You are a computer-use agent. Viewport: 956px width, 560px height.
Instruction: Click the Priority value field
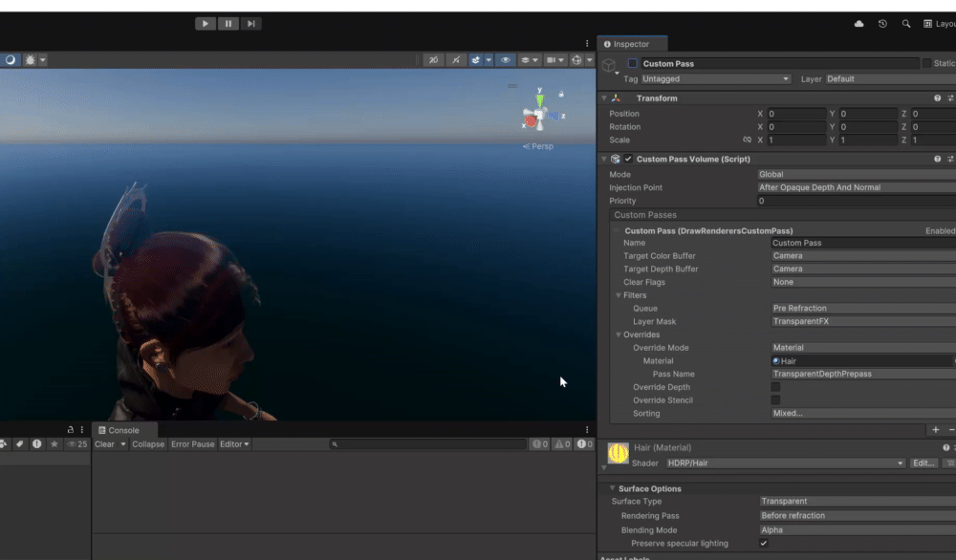click(x=857, y=201)
